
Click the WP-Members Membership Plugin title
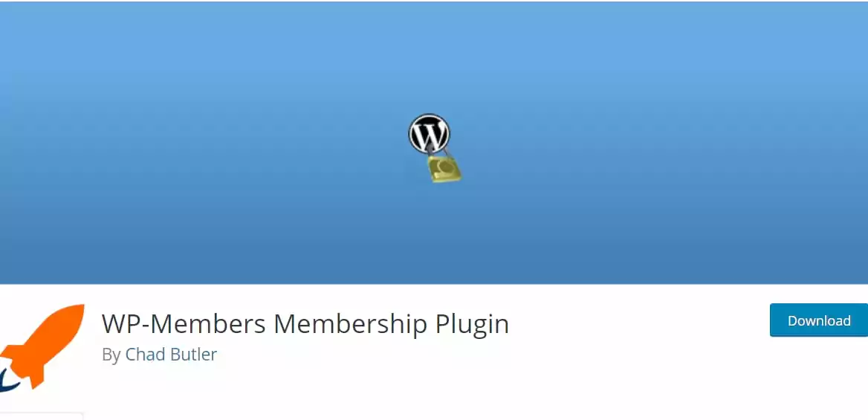click(x=305, y=324)
